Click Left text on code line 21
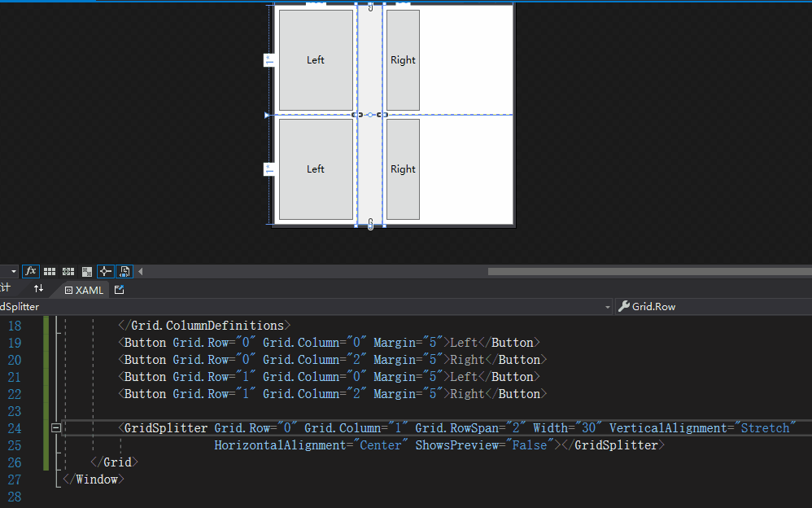 coord(464,377)
